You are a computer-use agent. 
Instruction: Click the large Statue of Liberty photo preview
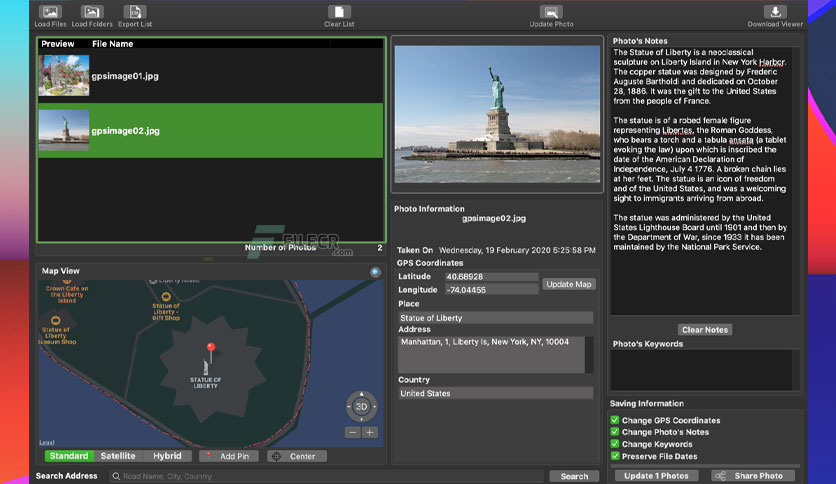tap(497, 114)
